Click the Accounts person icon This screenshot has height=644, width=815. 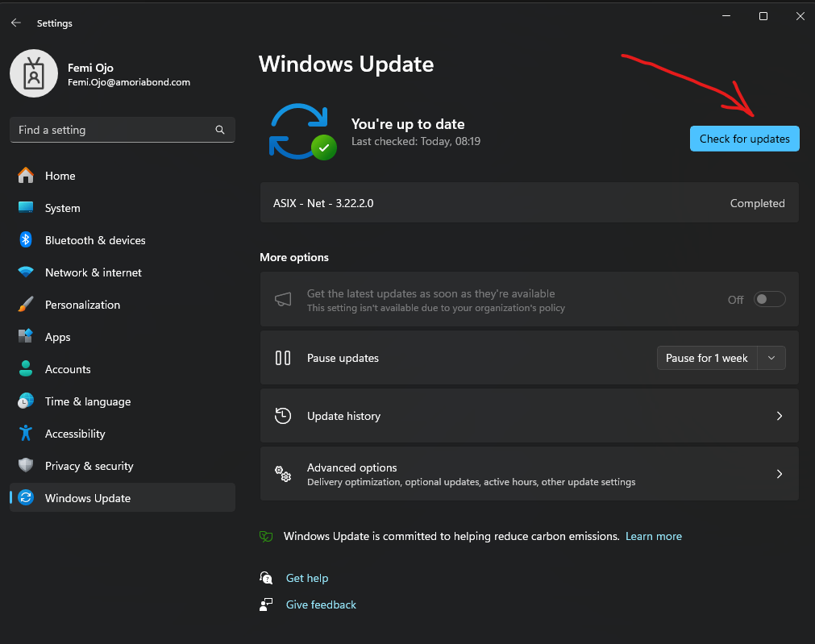pyautogui.click(x=26, y=368)
